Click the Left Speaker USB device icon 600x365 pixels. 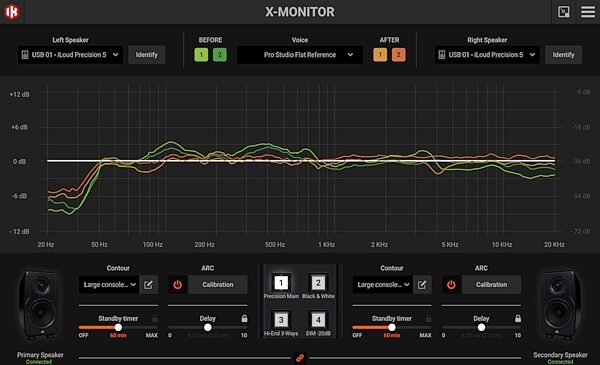(25, 55)
